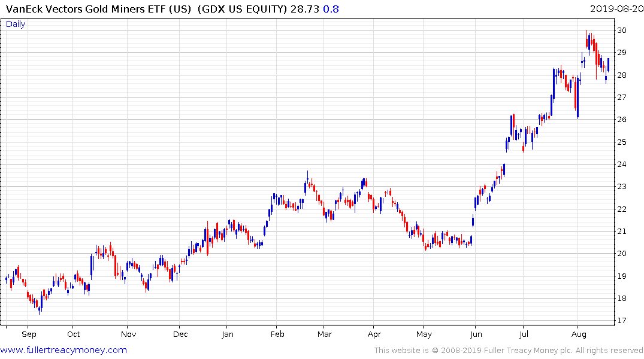Click the price axis label 17
This screenshot has height=359, width=644.
(621, 321)
